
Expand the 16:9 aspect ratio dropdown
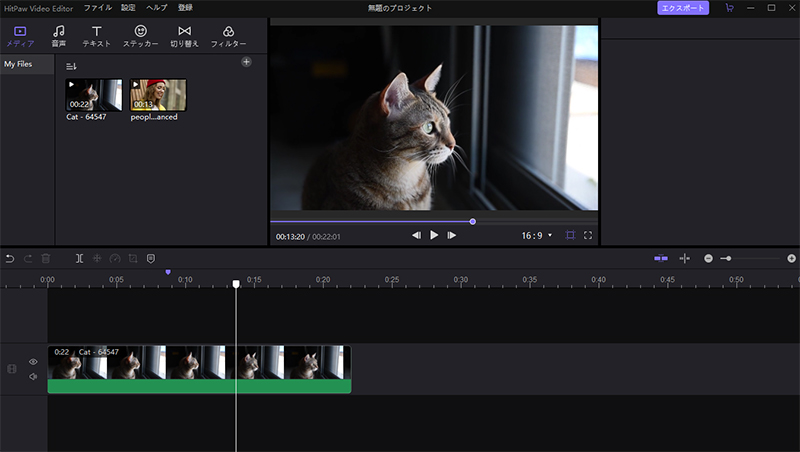point(536,235)
